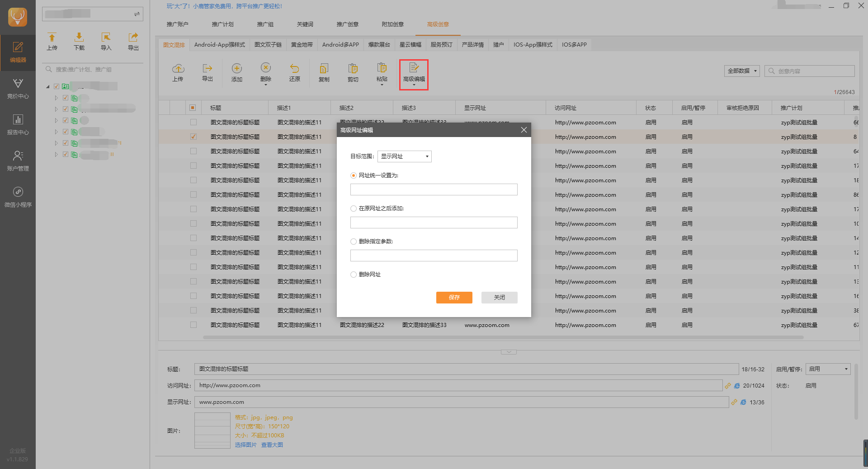Select the 删除网址 radio option

tap(354, 275)
